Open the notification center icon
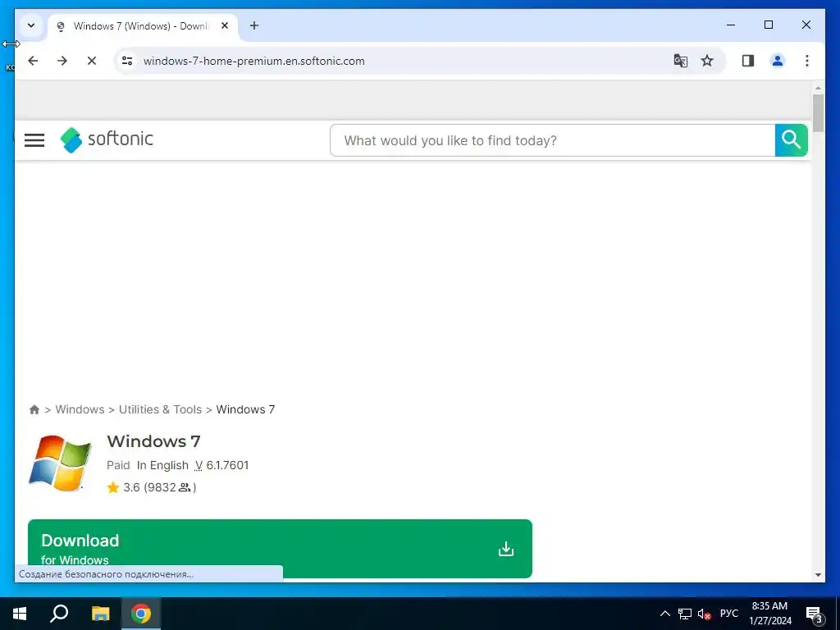The width and height of the screenshot is (840, 630). tap(814, 614)
